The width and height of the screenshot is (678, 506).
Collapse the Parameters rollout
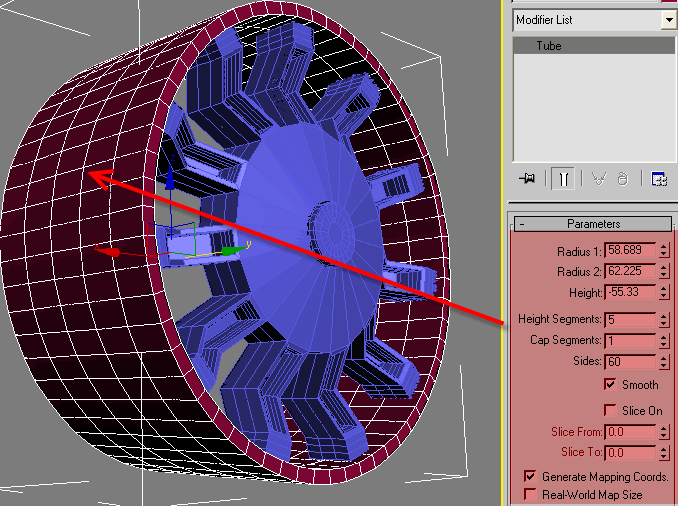coord(521,224)
